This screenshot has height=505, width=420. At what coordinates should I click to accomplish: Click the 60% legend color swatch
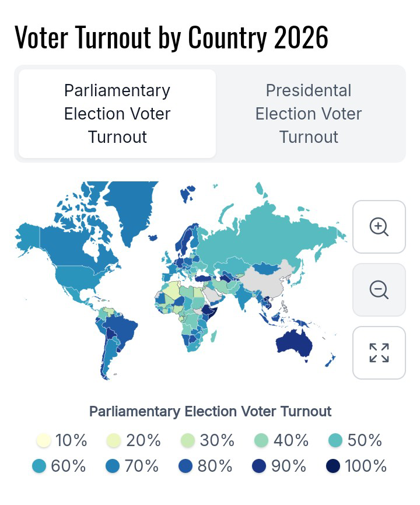pos(39,467)
